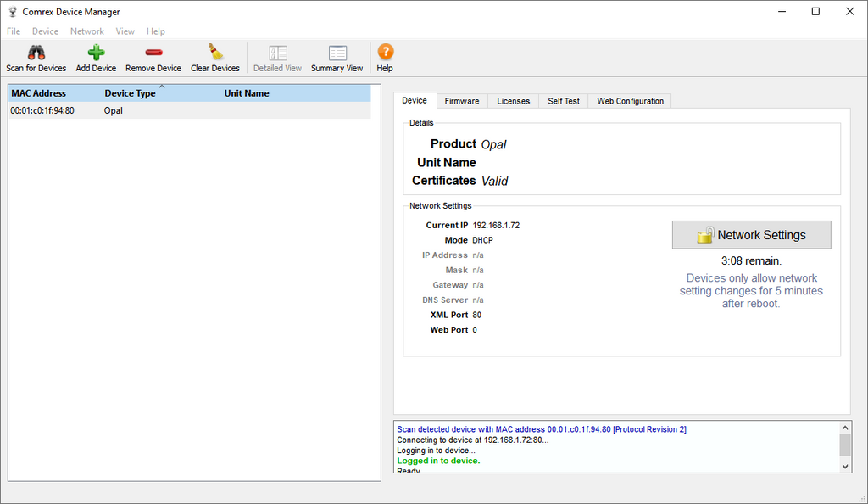Viewport: 868px width, 504px height.
Task: Maximize the Comrex Device Manager window
Action: [x=815, y=12]
